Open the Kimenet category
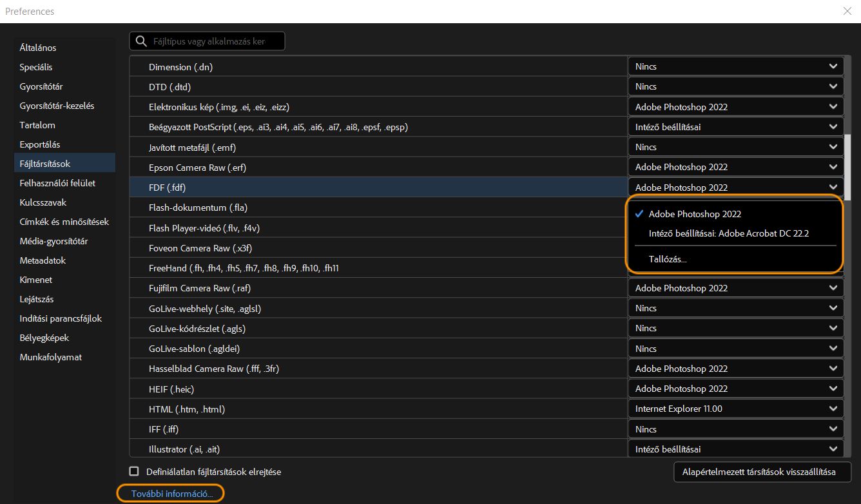The image size is (861, 504). coord(36,280)
